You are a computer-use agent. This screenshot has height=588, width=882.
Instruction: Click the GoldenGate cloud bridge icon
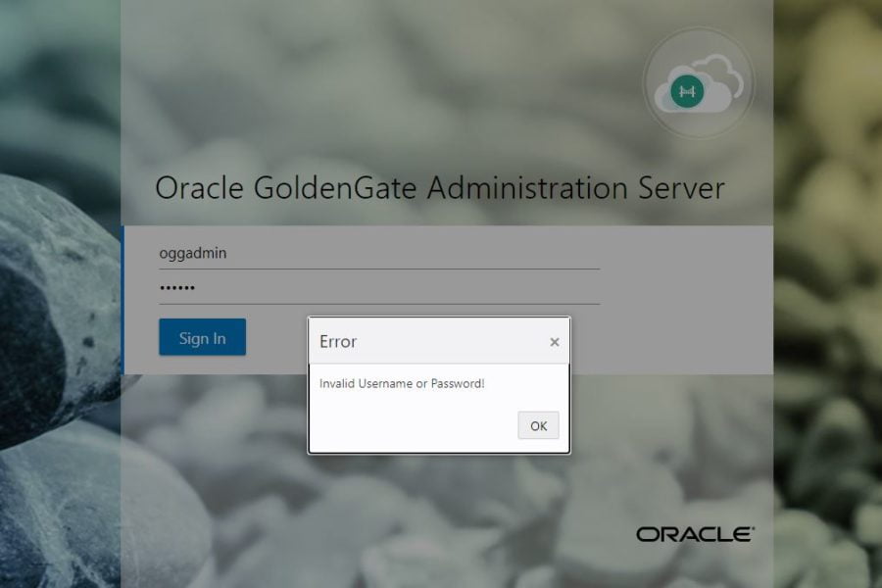(698, 83)
